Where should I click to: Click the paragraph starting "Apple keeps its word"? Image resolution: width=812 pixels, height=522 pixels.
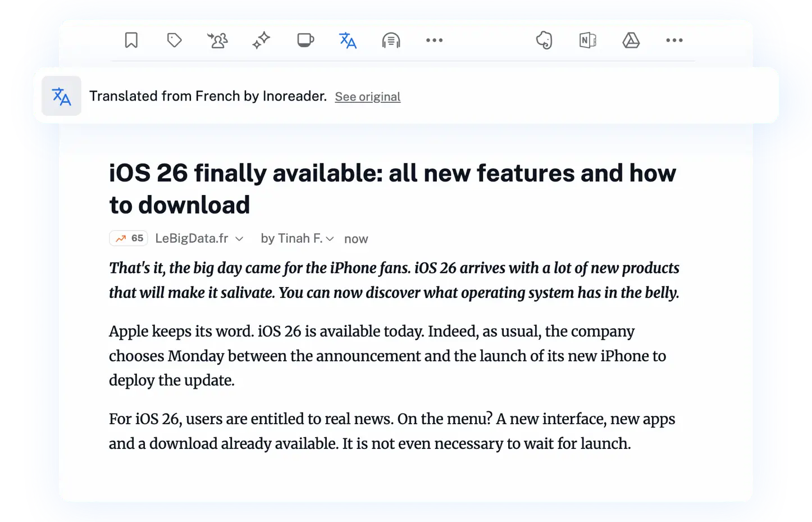(x=387, y=356)
